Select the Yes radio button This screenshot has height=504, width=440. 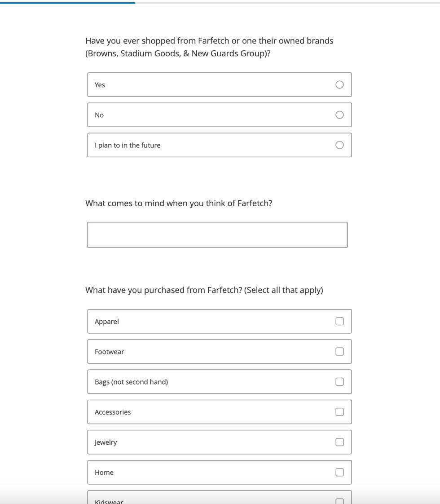point(339,85)
